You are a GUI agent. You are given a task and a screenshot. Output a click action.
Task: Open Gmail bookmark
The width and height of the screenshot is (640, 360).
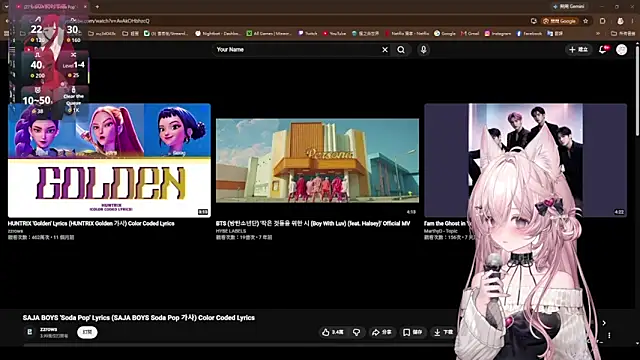470,33
